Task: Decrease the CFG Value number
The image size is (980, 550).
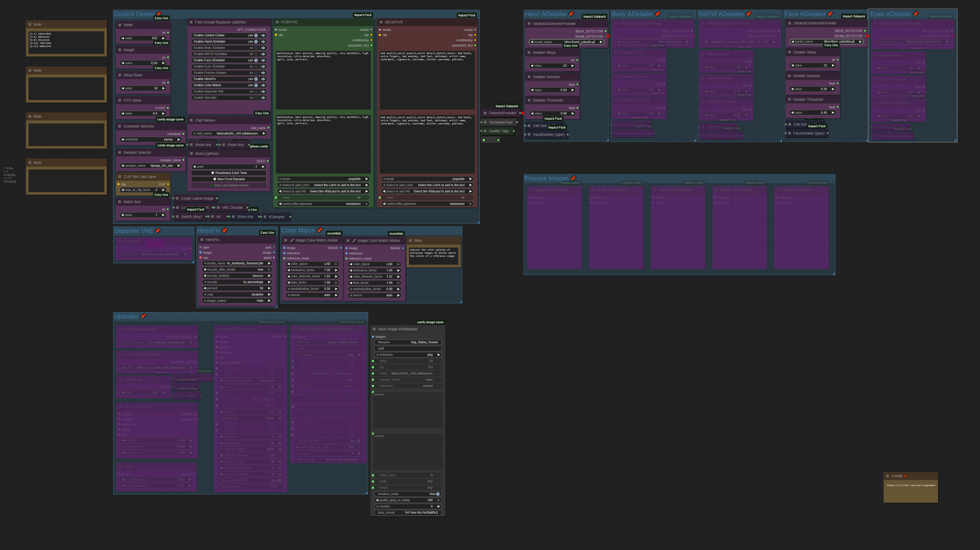Action: [122, 113]
